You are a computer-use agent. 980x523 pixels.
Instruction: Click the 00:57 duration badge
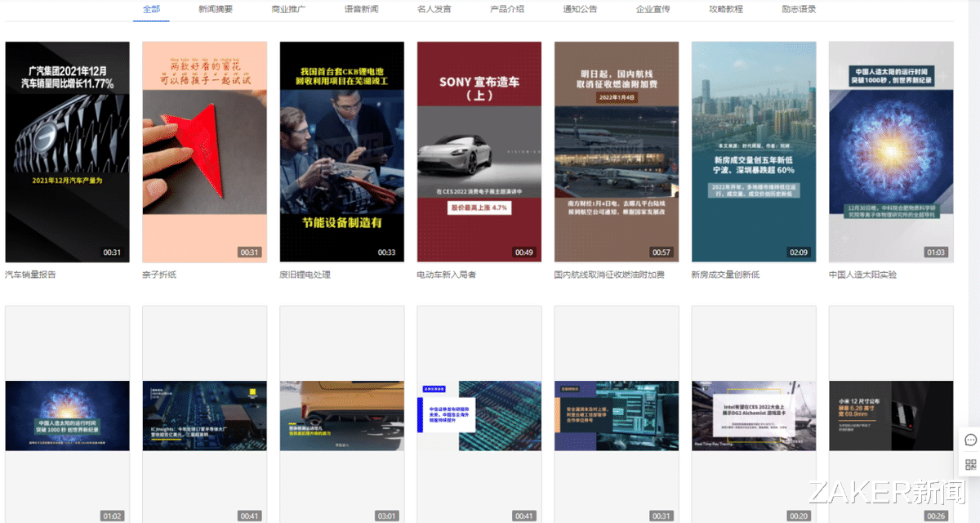tap(661, 253)
